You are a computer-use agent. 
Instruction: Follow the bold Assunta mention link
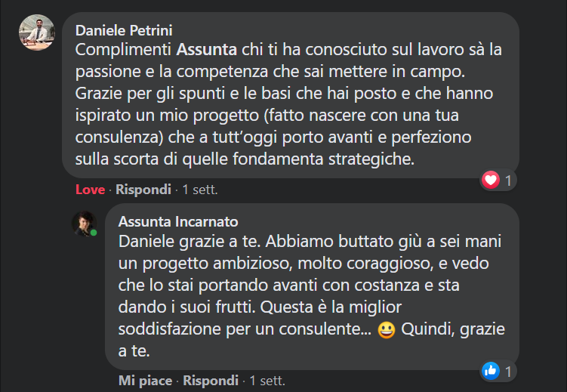click(x=207, y=51)
